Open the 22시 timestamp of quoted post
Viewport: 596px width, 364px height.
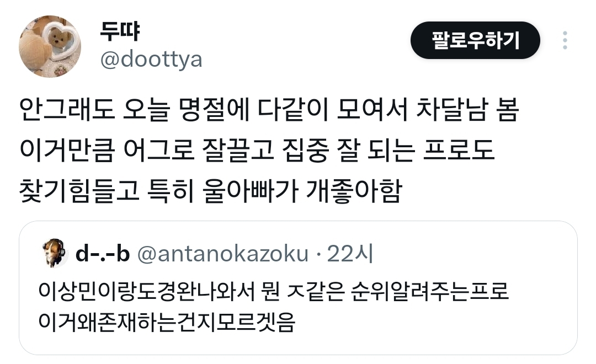tap(350, 254)
